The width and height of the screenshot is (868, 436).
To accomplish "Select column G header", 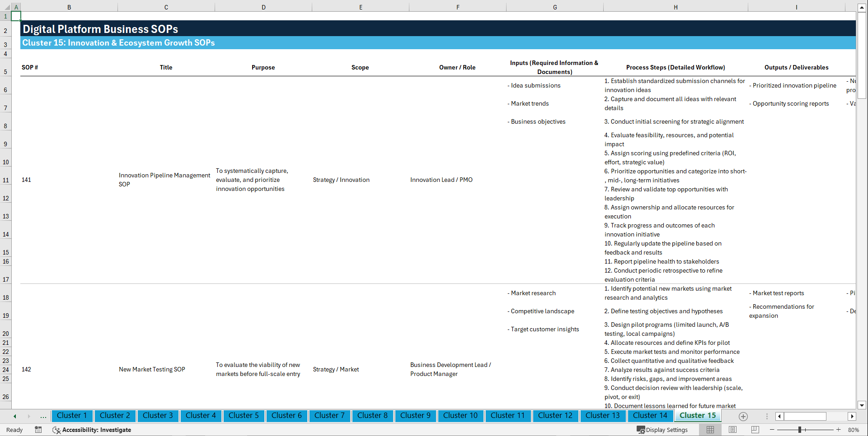I will pyautogui.click(x=554, y=7).
